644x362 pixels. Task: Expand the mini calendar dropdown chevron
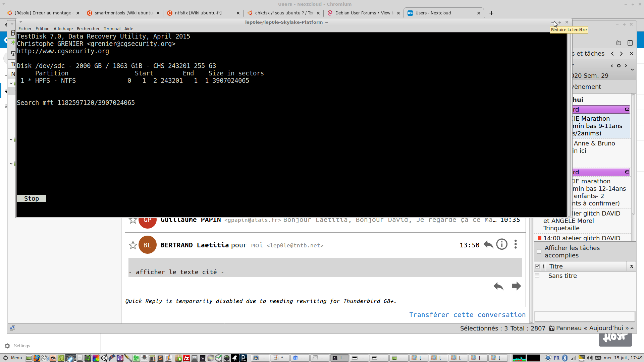point(632,70)
